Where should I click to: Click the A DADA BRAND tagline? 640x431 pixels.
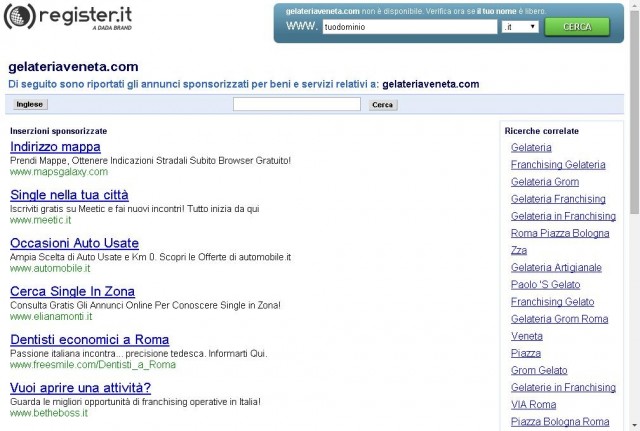112,28
